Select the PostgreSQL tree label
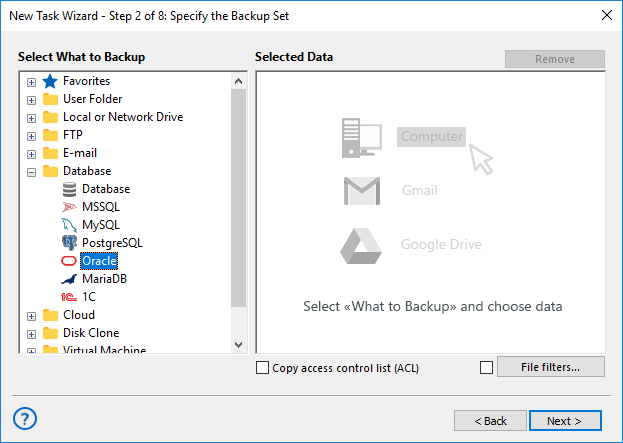Viewport: 623px width, 443px height. click(112, 243)
